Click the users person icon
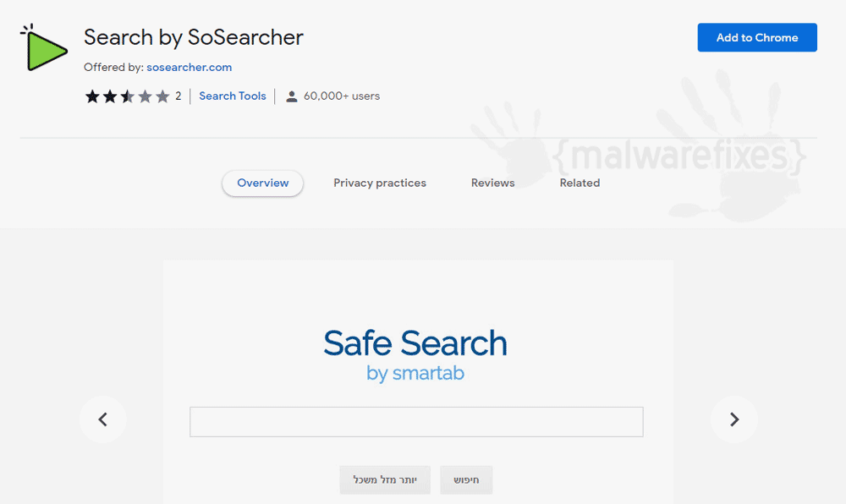 [291, 96]
